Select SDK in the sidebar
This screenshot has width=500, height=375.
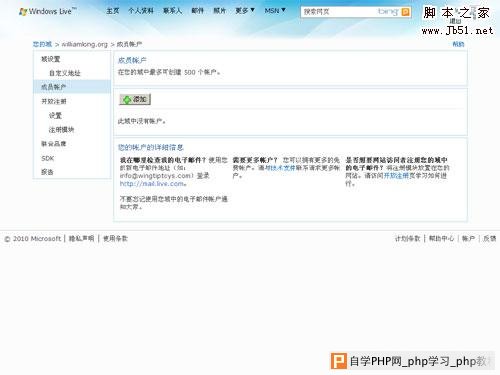point(47,158)
